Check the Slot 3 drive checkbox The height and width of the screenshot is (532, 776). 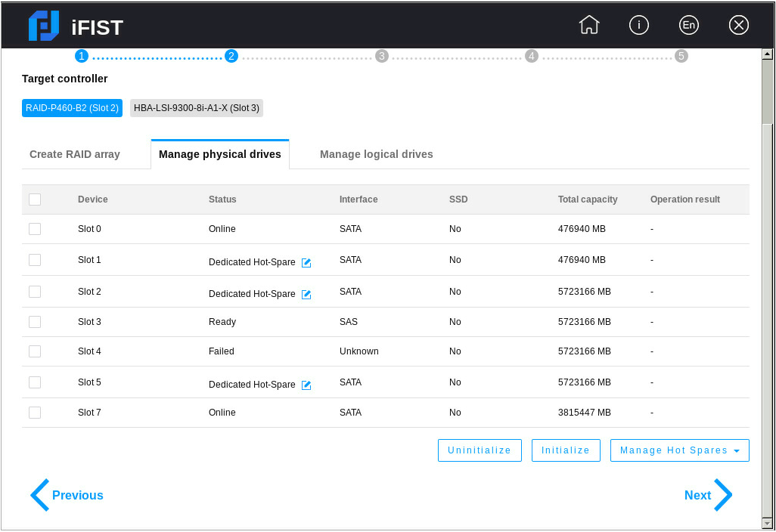coord(35,322)
